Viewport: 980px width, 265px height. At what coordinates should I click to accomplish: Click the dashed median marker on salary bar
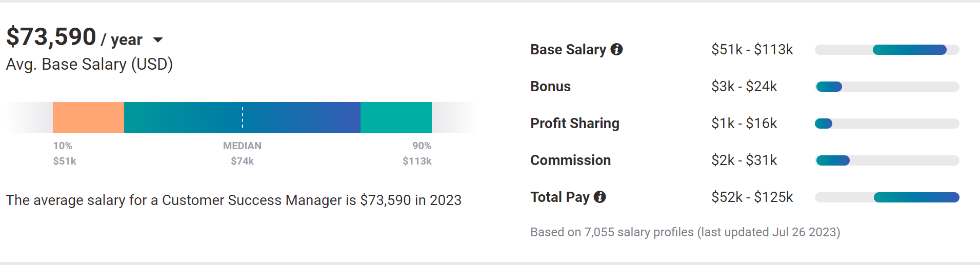pos(243,117)
